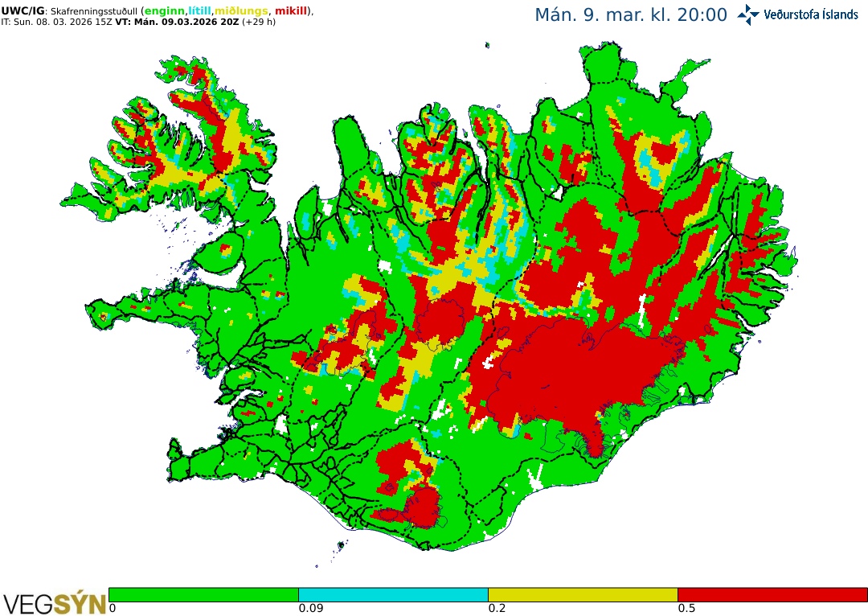Click the yellow legend color band
The height and width of the screenshot is (616, 868).
point(583,594)
